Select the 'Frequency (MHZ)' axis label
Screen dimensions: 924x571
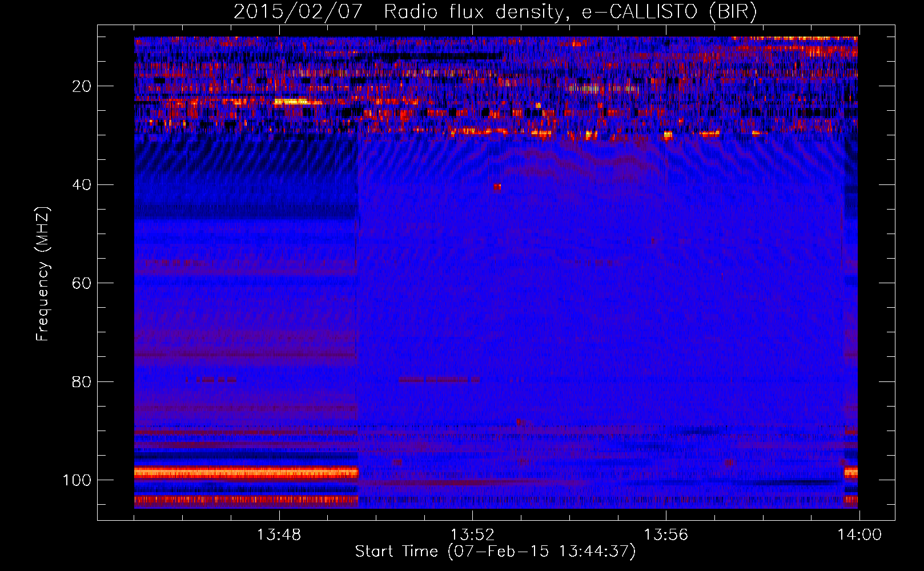click(43, 274)
